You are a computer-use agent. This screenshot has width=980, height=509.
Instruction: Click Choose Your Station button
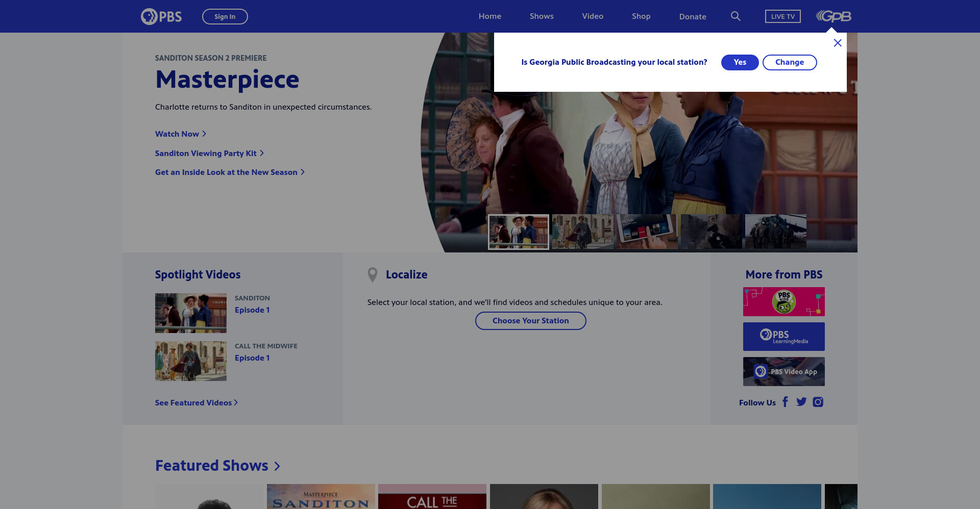click(x=531, y=321)
